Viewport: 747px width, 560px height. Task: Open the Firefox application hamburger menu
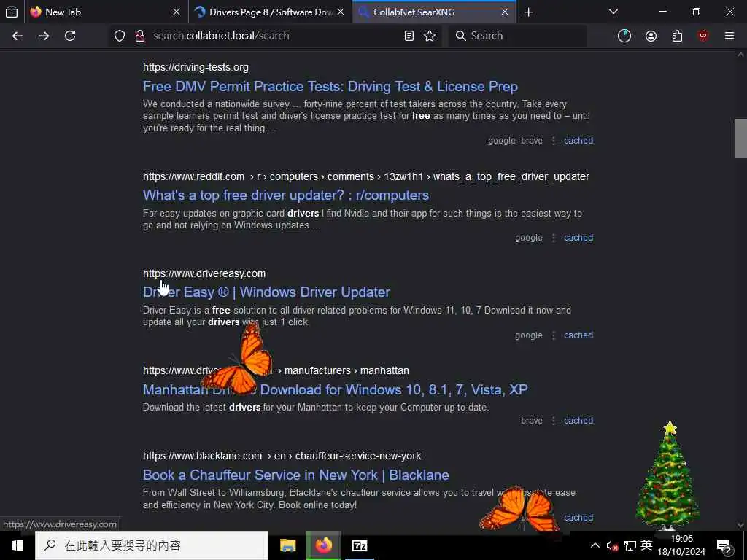point(729,36)
